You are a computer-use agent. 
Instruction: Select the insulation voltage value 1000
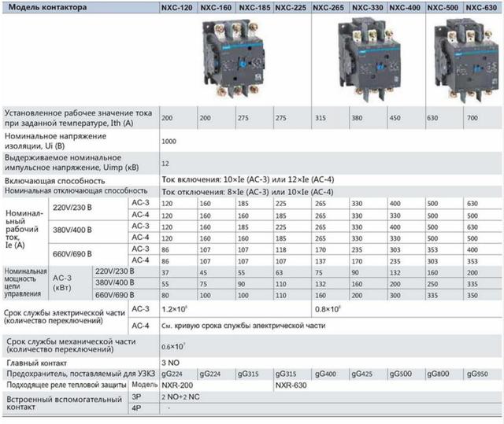169,142
